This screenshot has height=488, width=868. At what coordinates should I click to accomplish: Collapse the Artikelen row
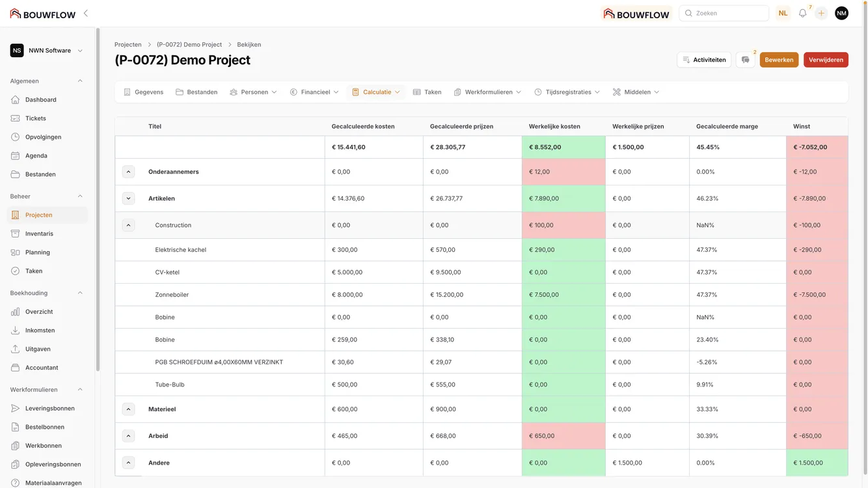129,198
